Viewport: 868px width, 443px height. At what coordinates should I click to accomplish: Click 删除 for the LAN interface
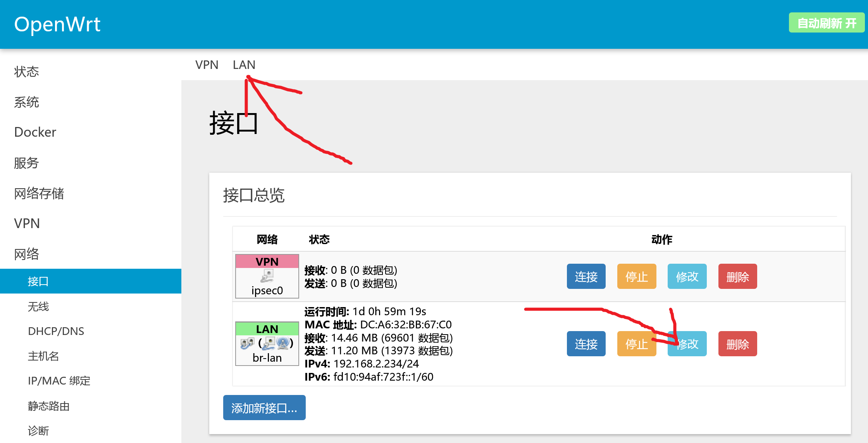[738, 344]
